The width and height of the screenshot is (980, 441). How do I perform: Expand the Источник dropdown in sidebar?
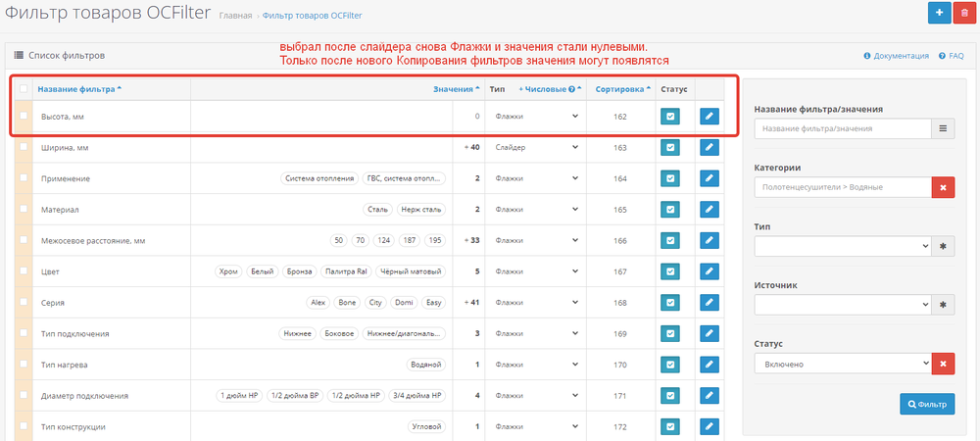(842, 305)
